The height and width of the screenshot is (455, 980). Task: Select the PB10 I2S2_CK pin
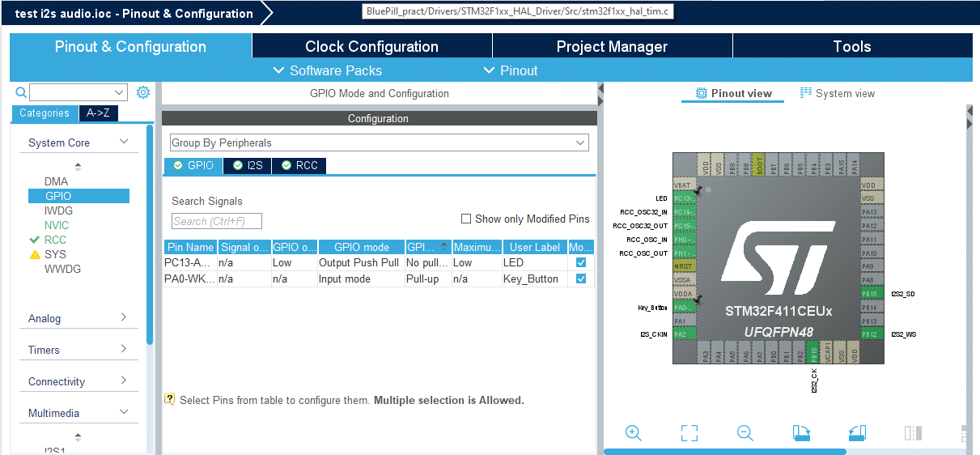(813, 354)
